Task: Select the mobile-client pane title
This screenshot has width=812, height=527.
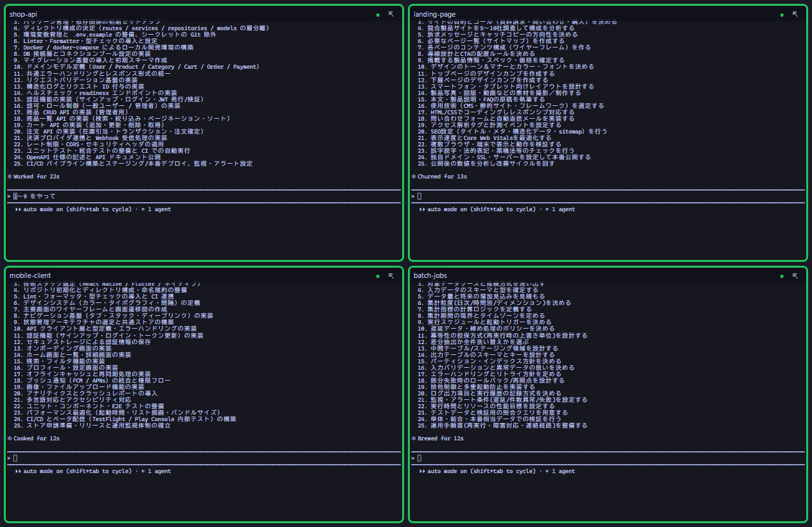Action: tap(30, 276)
